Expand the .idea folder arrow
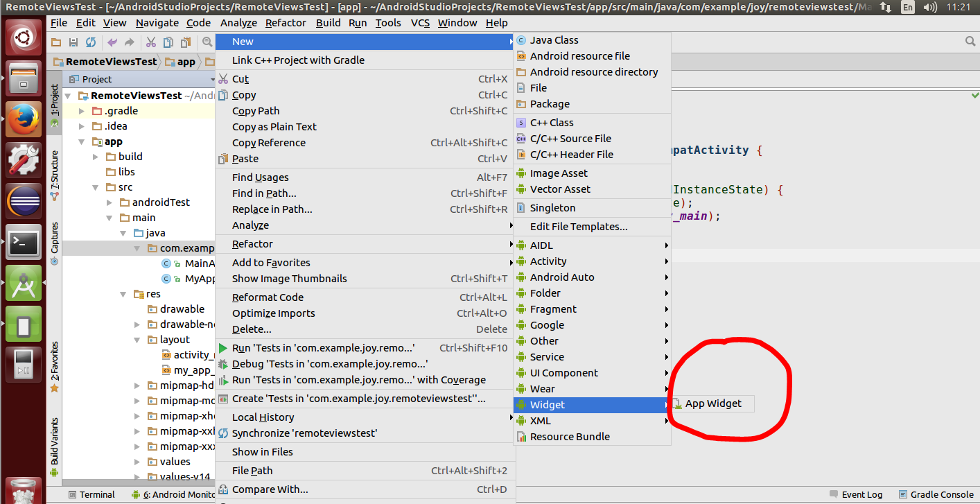Viewport: 980px width, 504px height. 82,126
